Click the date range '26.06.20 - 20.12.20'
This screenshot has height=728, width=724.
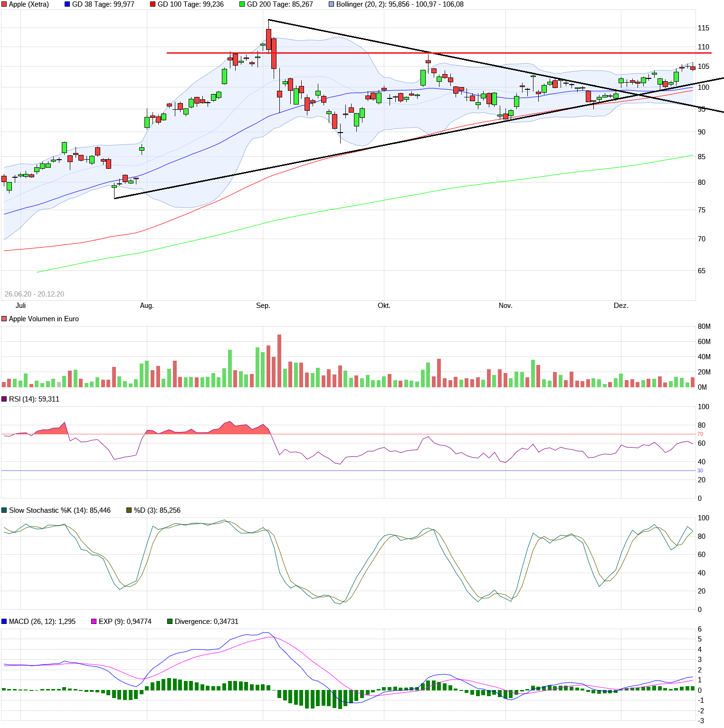pyautogui.click(x=34, y=294)
